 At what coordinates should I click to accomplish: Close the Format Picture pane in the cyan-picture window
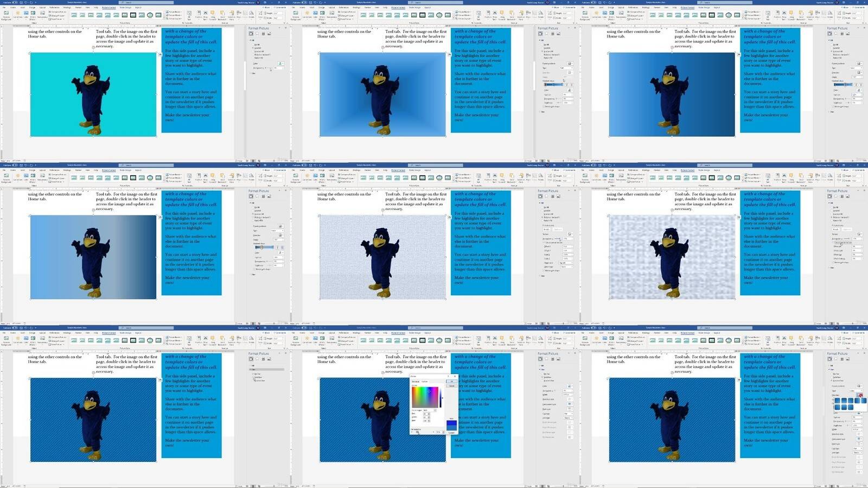pyautogui.click(x=285, y=28)
